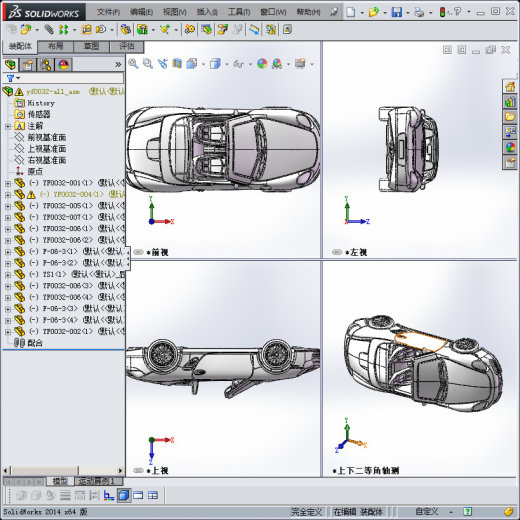Open SolidWorks Resources home icon in task pane
This screenshot has height=520, width=520.
510,87
